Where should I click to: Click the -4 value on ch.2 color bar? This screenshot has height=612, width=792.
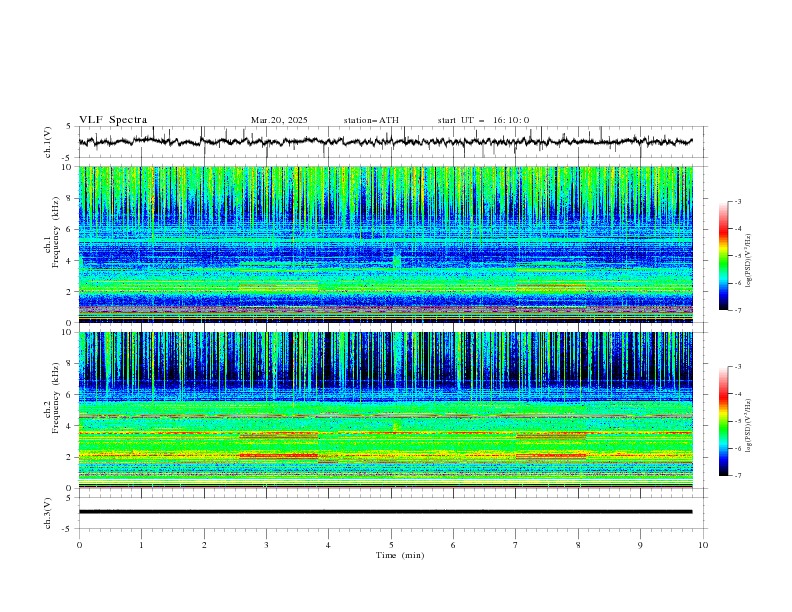click(738, 394)
